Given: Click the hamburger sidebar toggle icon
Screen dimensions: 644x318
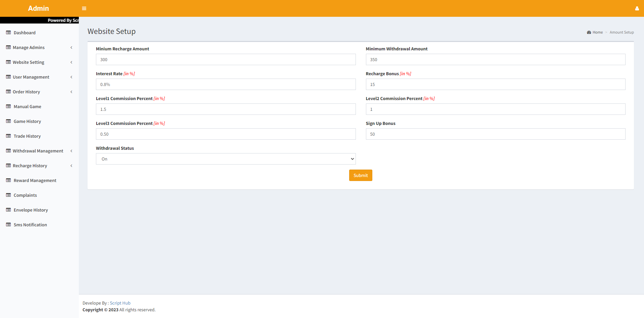Looking at the screenshot, I should pyautogui.click(x=84, y=8).
